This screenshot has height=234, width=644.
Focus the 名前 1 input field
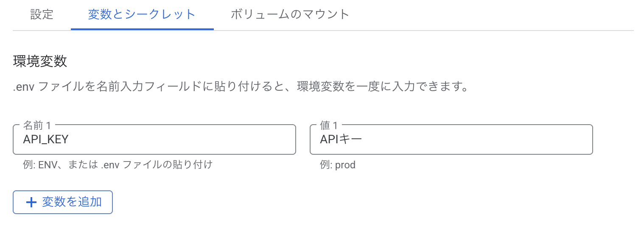(154, 139)
